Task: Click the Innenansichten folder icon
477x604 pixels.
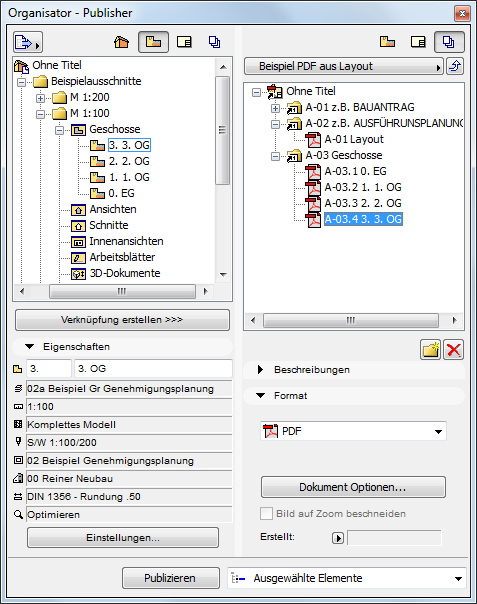Action: (78, 242)
